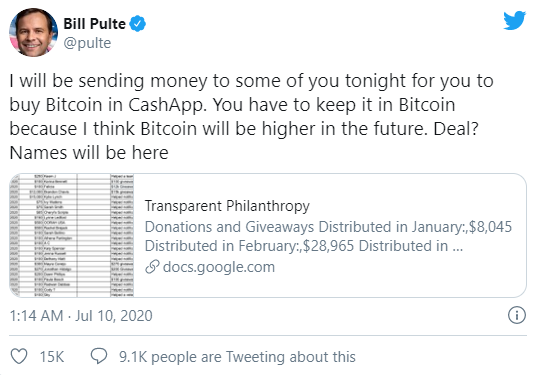Viewport: 534px width, 375px height.
Task: Click the info circle icon
Action: 517,315
